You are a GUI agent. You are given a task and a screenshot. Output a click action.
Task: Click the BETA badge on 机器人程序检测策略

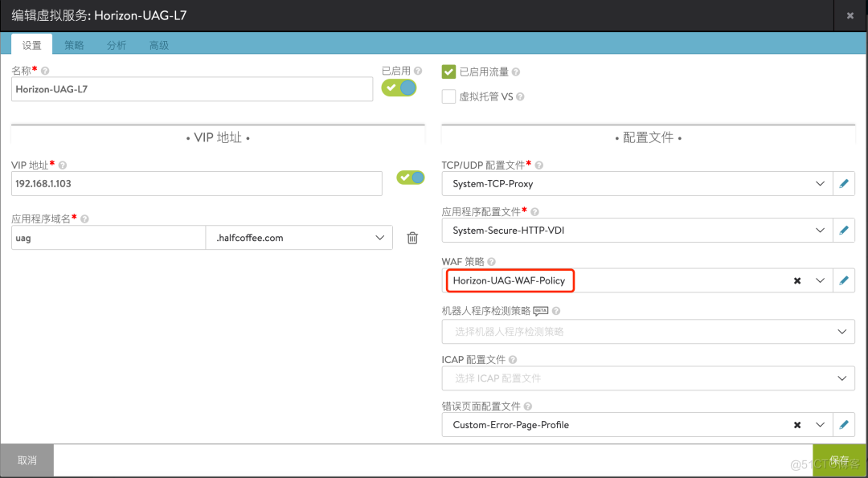pyautogui.click(x=541, y=310)
